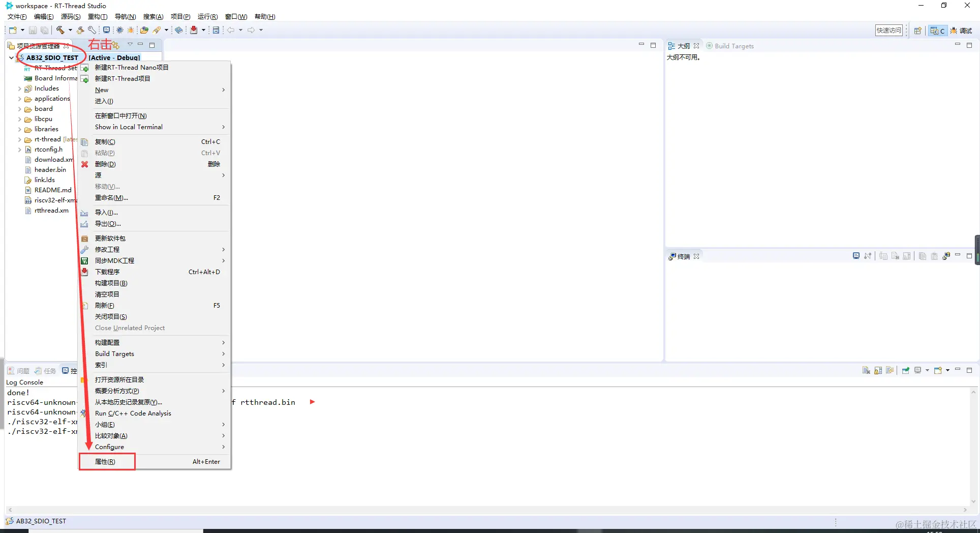Click the New file toolbar icon
Screen dimensions: 980x533
point(13,30)
